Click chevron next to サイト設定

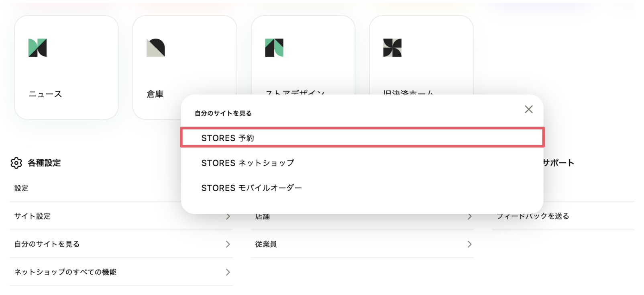click(x=228, y=216)
